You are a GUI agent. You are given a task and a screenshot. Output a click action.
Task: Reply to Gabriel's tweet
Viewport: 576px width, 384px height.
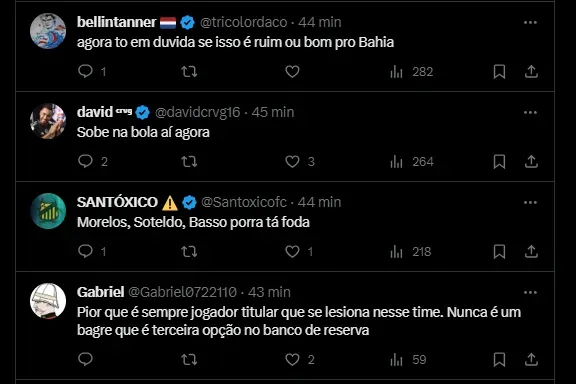(x=85, y=359)
